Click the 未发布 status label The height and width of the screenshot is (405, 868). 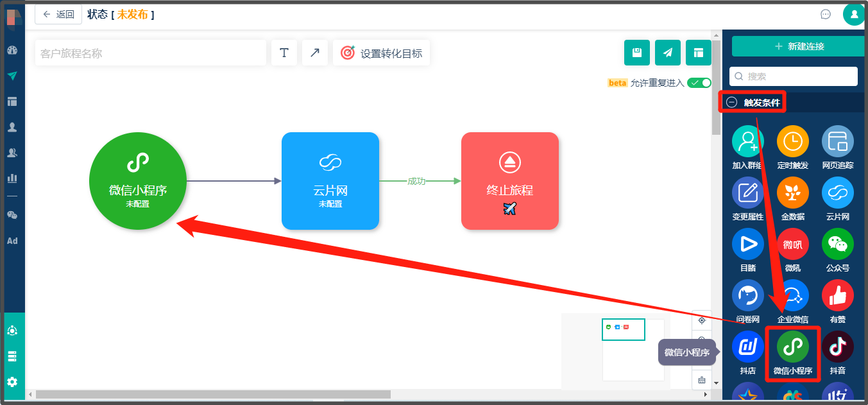(133, 14)
